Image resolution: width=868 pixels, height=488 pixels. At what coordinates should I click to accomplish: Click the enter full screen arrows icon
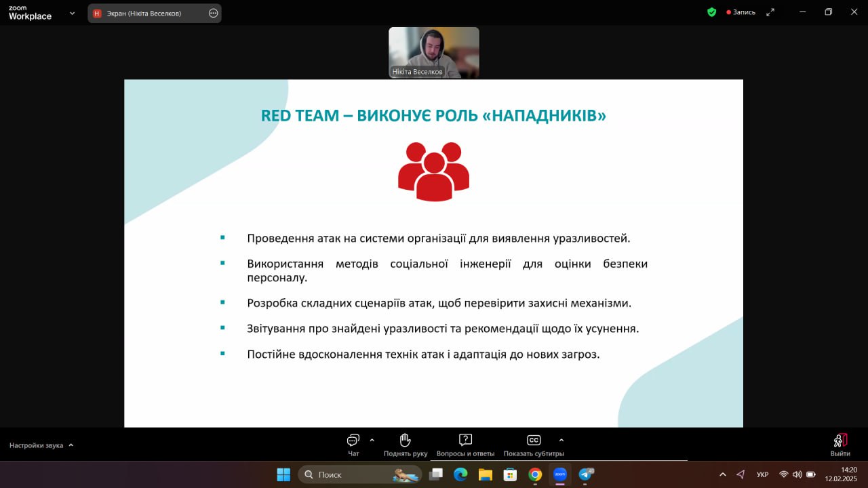770,12
